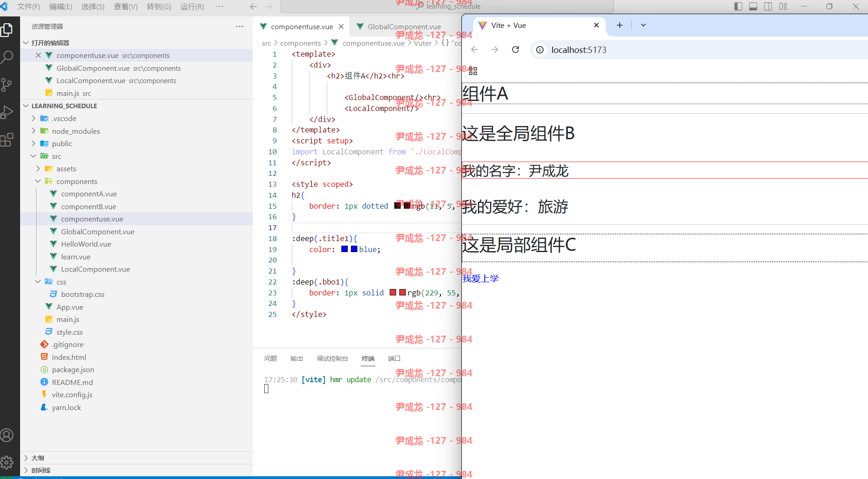
Task: Open a new browser tab
Action: click(x=620, y=25)
